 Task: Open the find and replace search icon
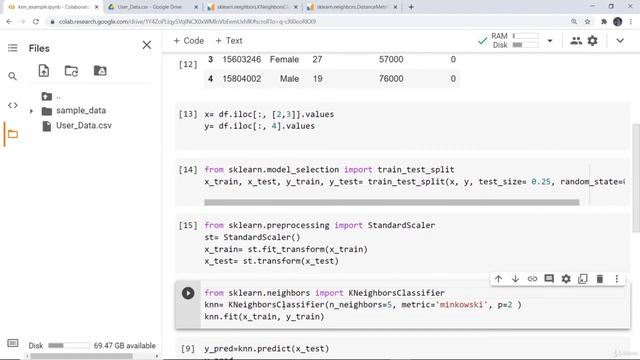tap(13, 76)
